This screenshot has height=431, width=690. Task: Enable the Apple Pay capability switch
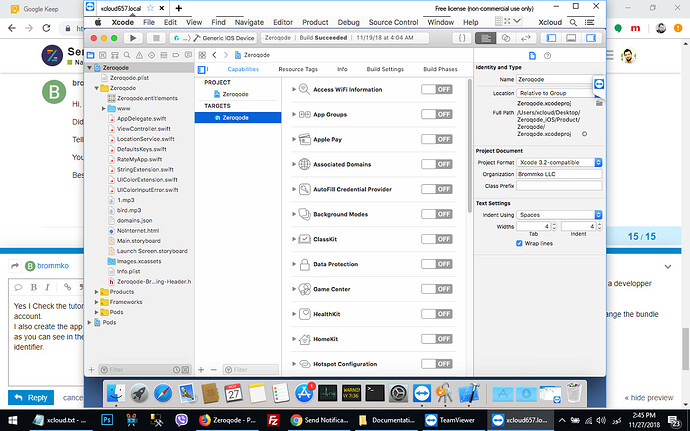[437, 139]
